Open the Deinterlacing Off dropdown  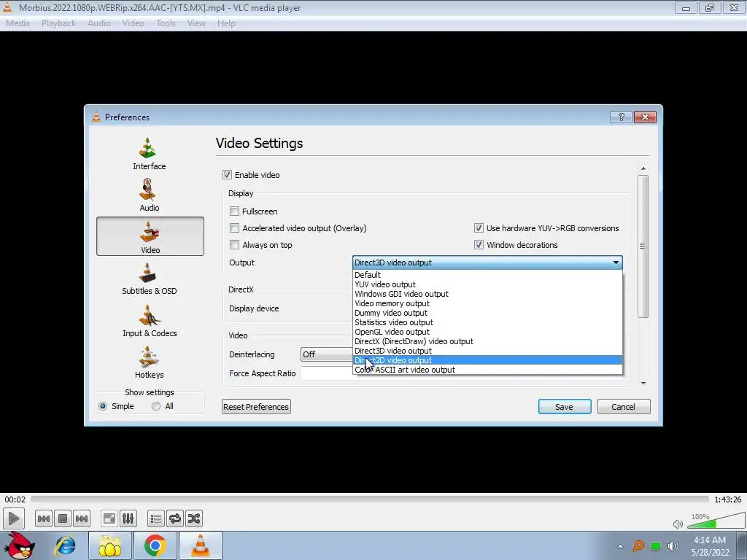coord(327,354)
